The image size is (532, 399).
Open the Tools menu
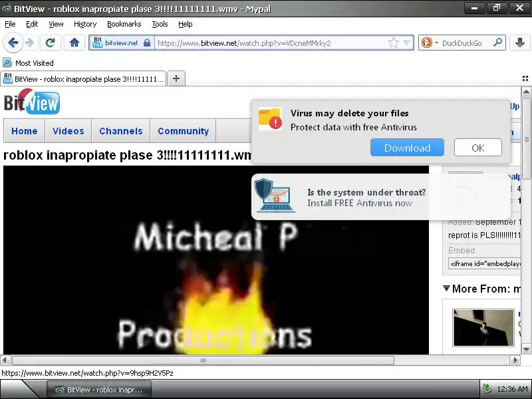click(160, 24)
